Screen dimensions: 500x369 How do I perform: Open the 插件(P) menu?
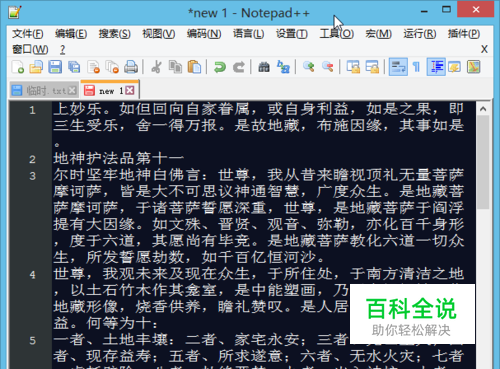[464, 34]
